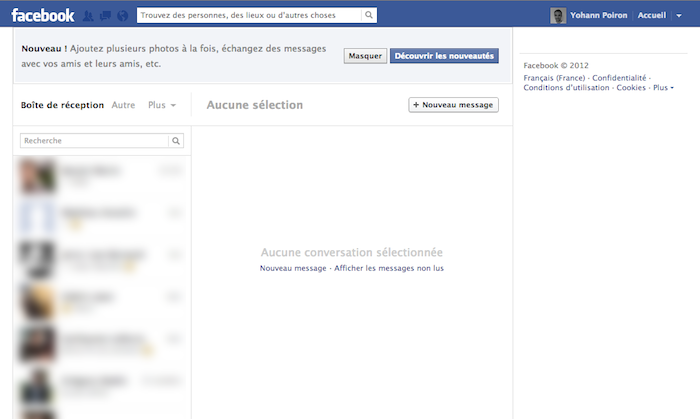This screenshot has height=419, width=700.
Task: Click Yohann Poiron's profile picture
Action: coord(558,16)
